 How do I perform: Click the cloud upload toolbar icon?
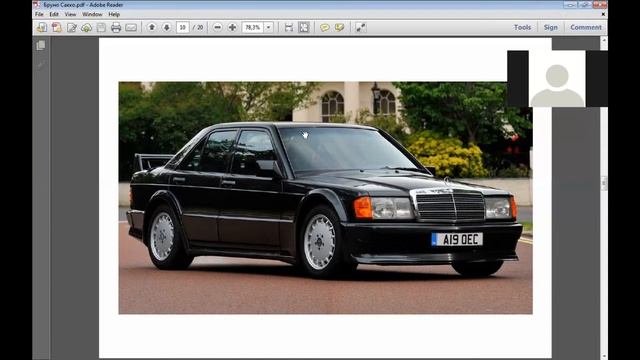coord(87,27)
